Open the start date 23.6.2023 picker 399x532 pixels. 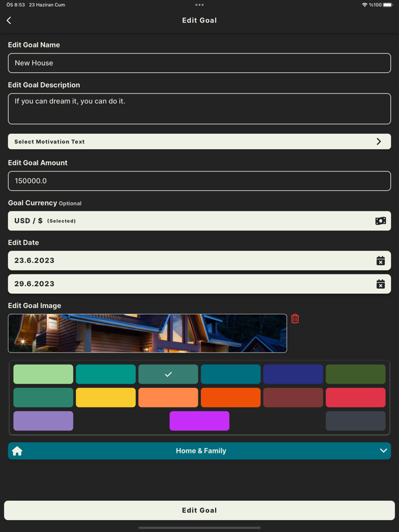click(x=199, y=260)
